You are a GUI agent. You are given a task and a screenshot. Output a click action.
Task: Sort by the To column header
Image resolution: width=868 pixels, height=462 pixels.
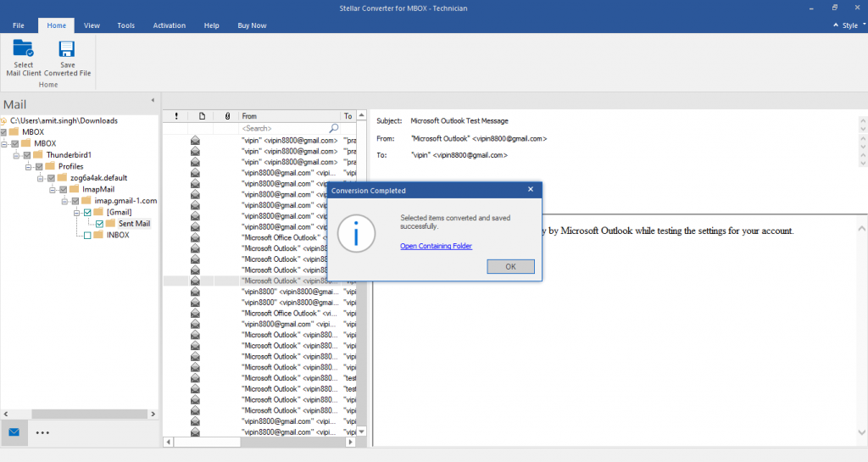(x=348, y=116)
